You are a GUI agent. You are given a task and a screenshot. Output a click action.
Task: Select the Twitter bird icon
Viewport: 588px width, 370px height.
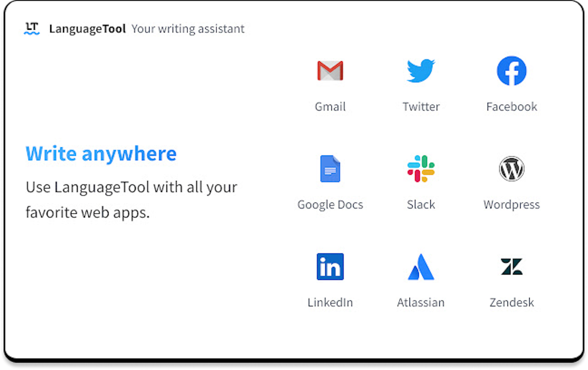tap(421, 71)
